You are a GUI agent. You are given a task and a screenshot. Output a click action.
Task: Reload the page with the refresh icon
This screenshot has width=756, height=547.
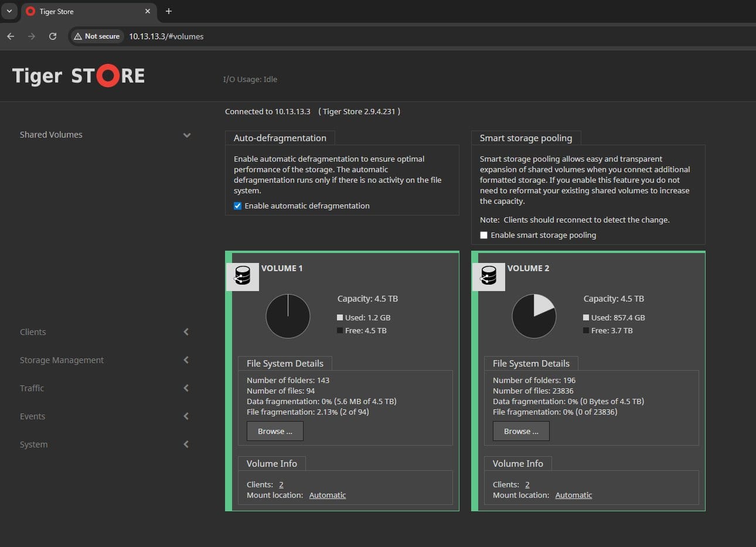pyautogui.click(x=53, y=36)
